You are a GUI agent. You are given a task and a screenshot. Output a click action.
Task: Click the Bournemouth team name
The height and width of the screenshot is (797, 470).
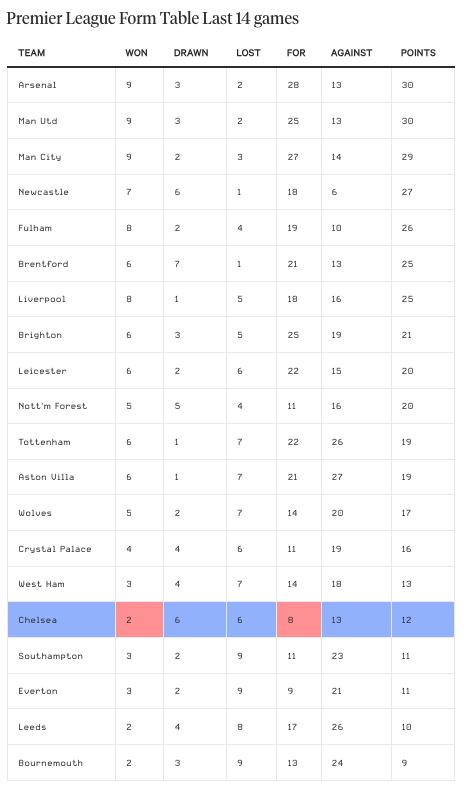click(50, 763)
